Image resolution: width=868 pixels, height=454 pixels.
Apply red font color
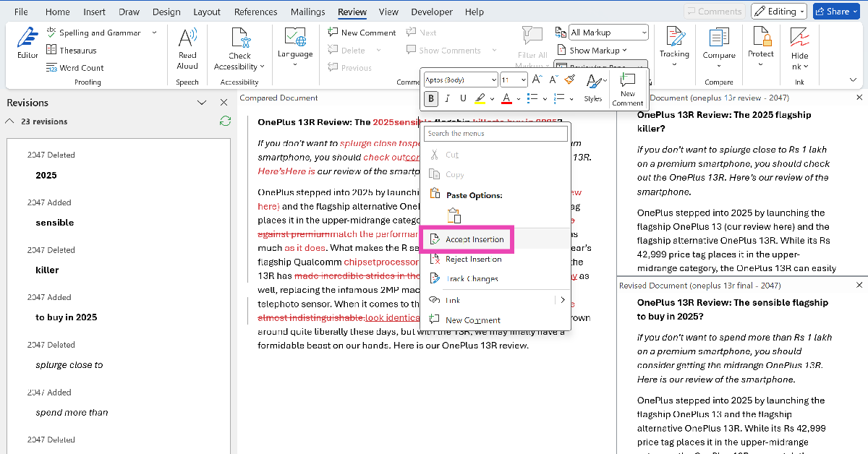506,98
